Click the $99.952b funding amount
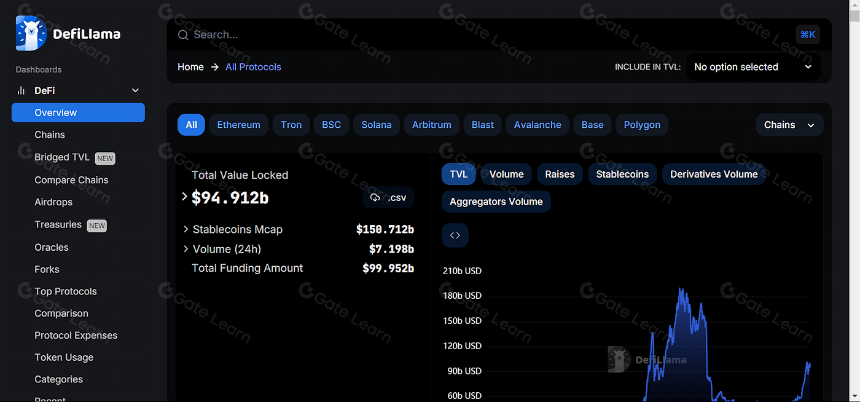860x402 pixels. (x=388, y=268)
